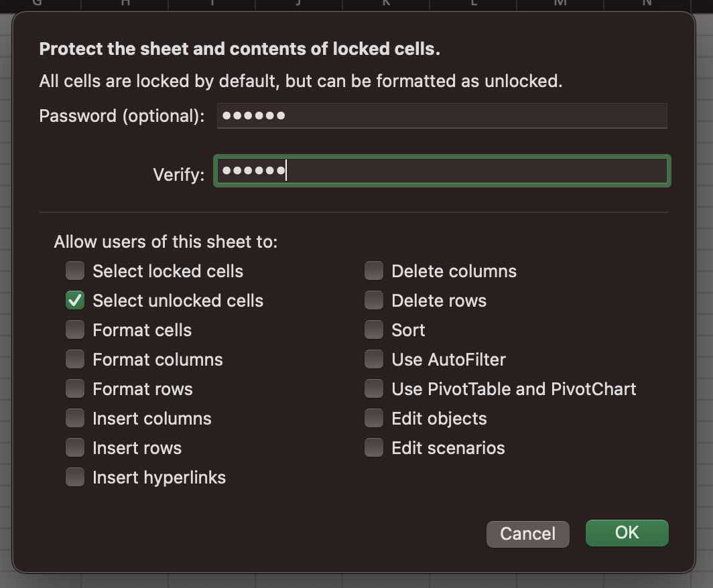Screen dimensions: 713x588
Task: Uncheck Select unlocked cells
Action: coord(75,300)
